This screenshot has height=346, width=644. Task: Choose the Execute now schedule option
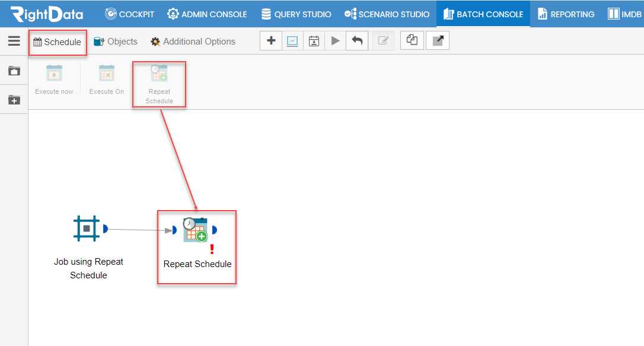click(54, 80)
